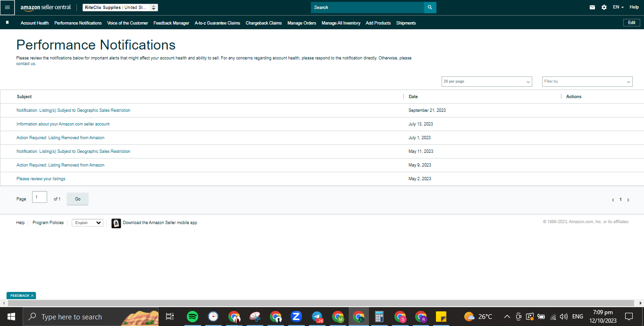Click Download the Amazon Seller mobile app
Screen dimensions: 644x326
(160, 223)
